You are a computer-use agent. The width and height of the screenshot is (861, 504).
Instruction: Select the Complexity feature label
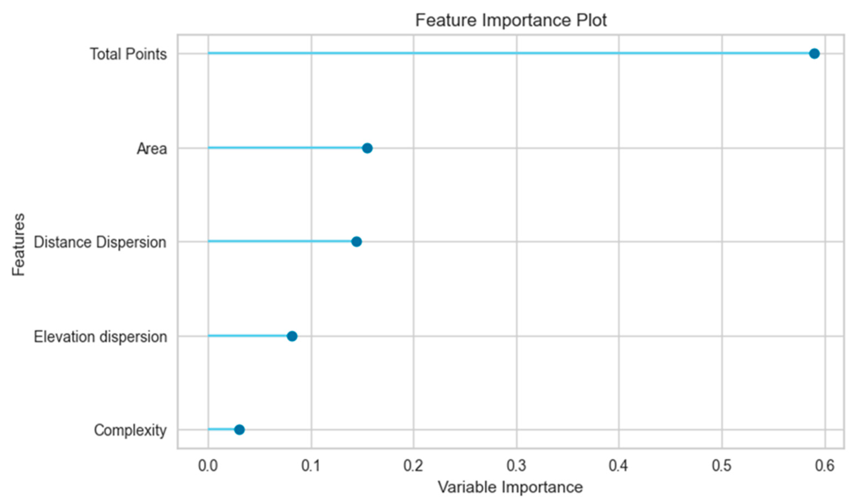pyautogui.click(x=130, y=430)
